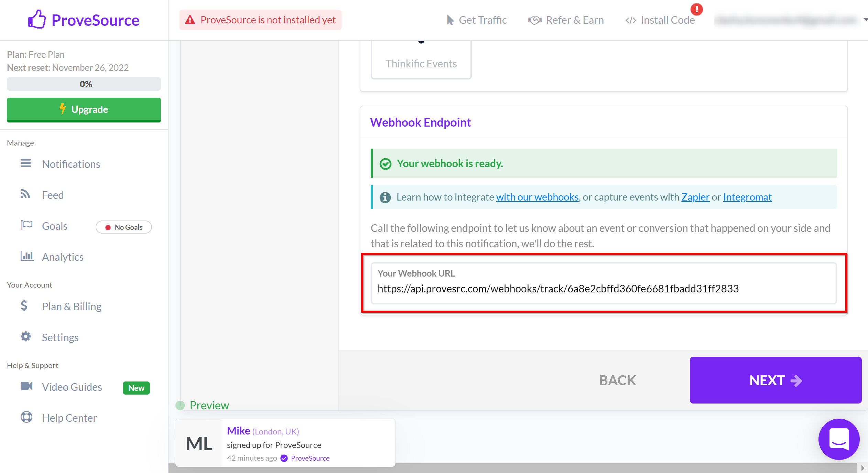868x473 pixels.
Task: Expand the Video Guides section
Action: click(72, 386)
